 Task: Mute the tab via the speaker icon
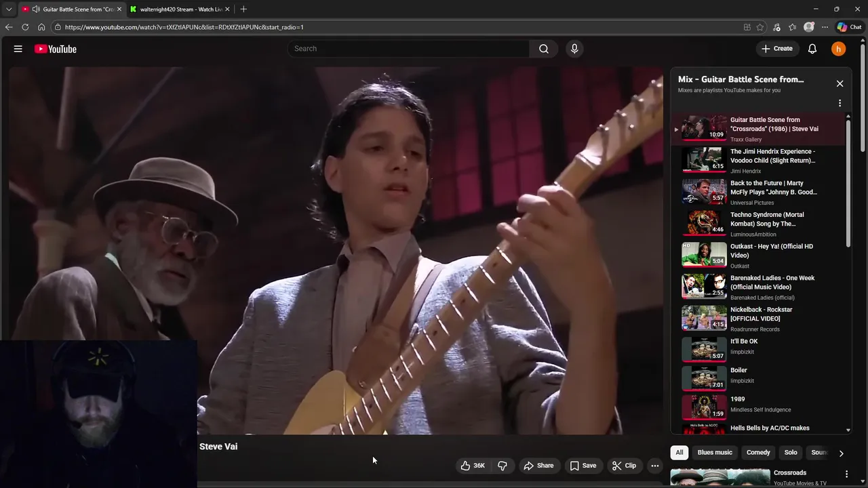[35, 9]
